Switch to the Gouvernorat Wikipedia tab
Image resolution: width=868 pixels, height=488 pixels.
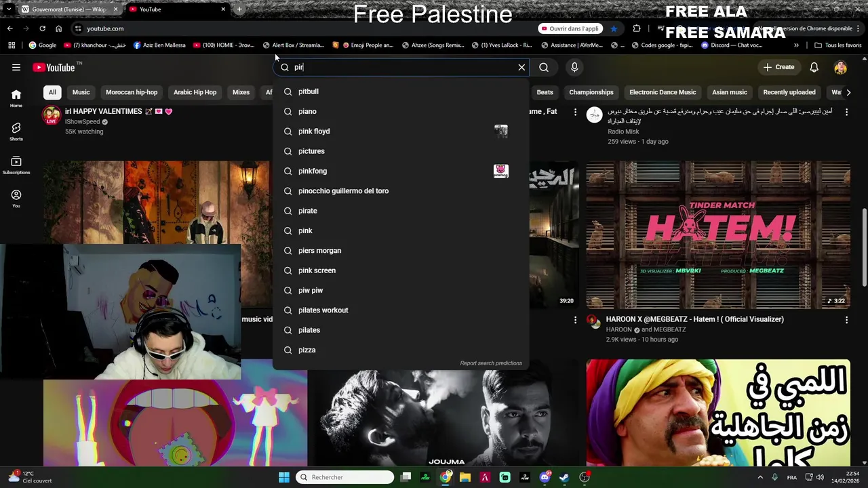point(69,9)
